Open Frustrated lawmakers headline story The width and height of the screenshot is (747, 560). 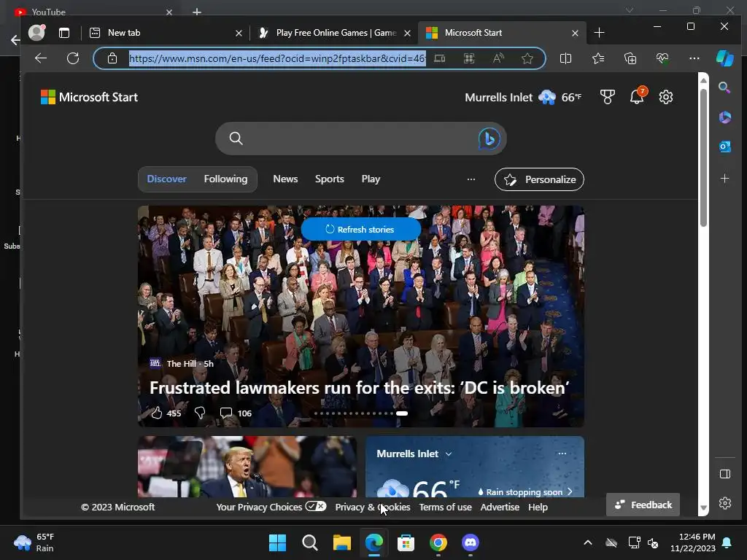pyautogui.click(x=359, y=388)
